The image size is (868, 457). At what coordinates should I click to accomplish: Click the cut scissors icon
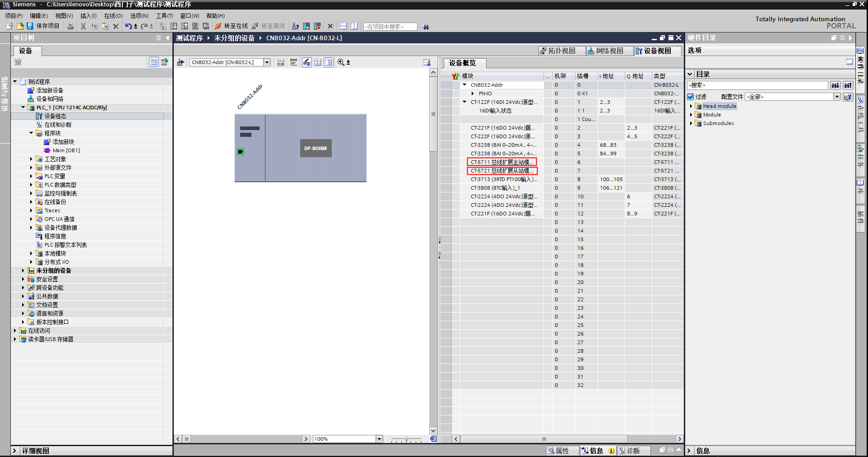point(83,26)
